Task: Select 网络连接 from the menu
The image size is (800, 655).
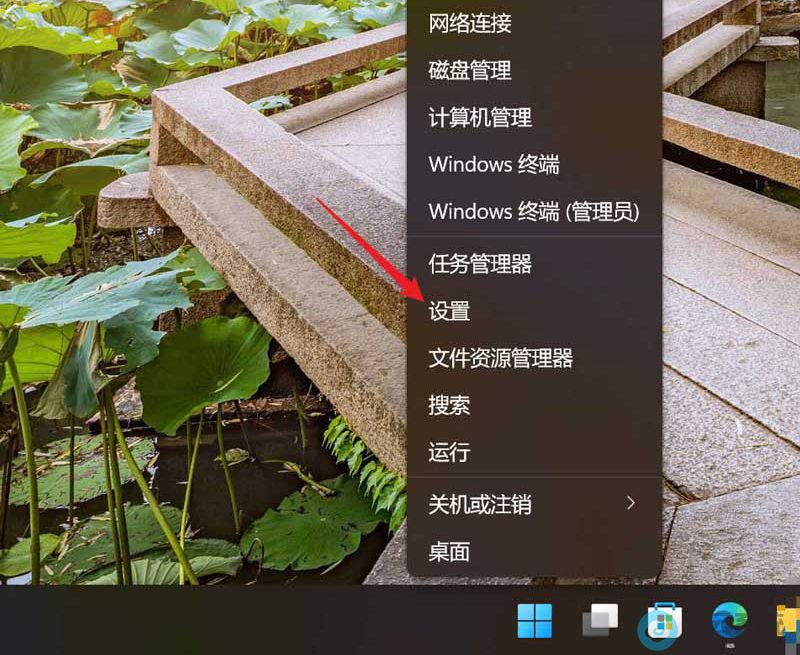Action: (469, 24)
